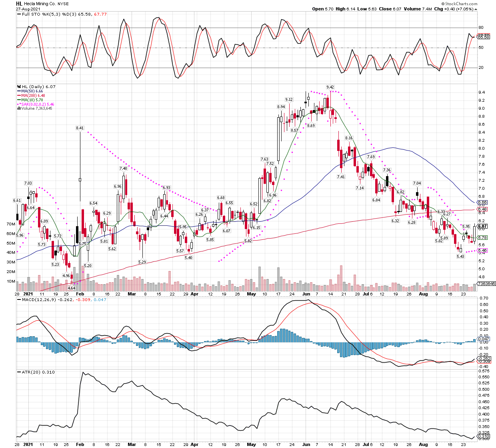Click the 'ATR(20) 0.310' indicator label
496x448 pixels.
tap(38, 372)
